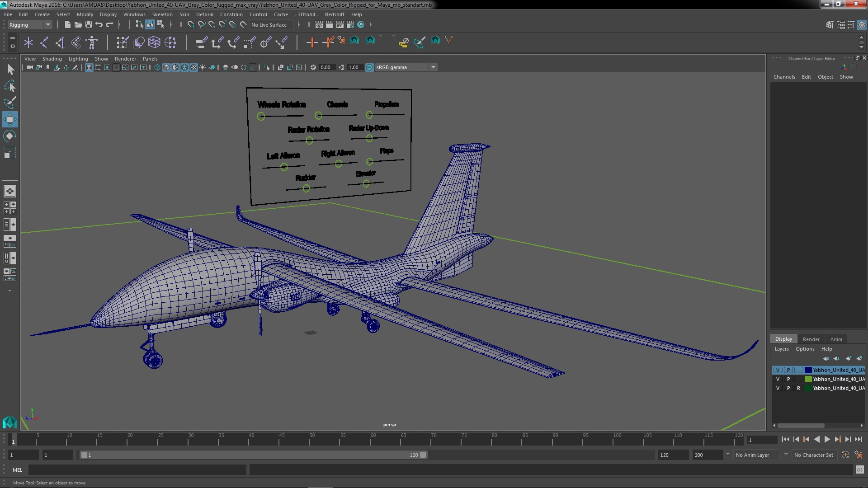Collapse the file buttons toolbar section
Screen dimensions: 868x488
coord(58,25)
